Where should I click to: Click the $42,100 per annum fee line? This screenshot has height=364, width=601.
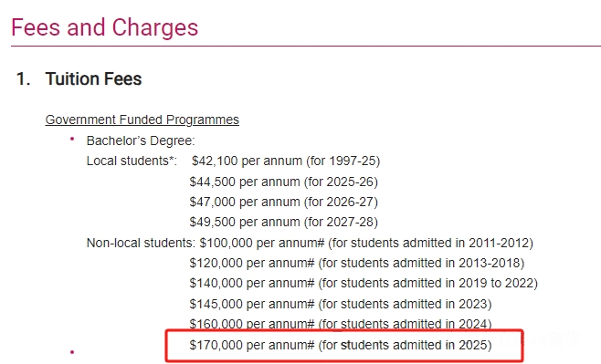tap(286, 161)
